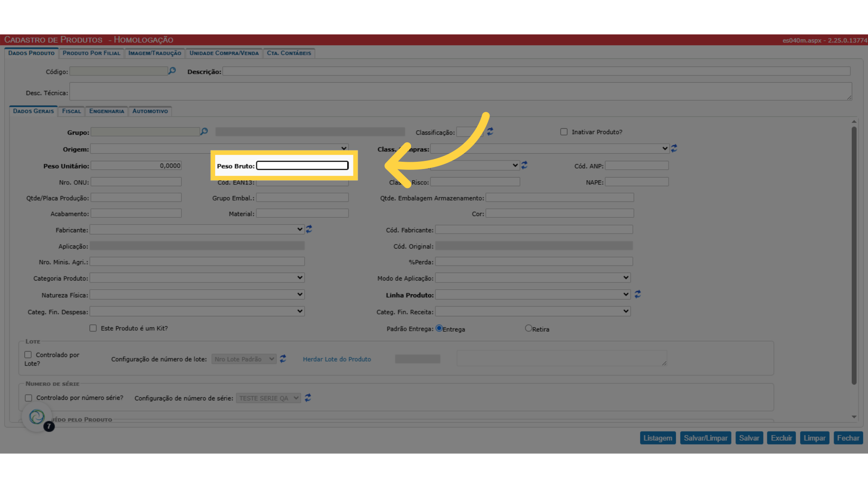868x488 pixels.
Task: Open the Engenharia sub-tab
Action: [107, 111]
